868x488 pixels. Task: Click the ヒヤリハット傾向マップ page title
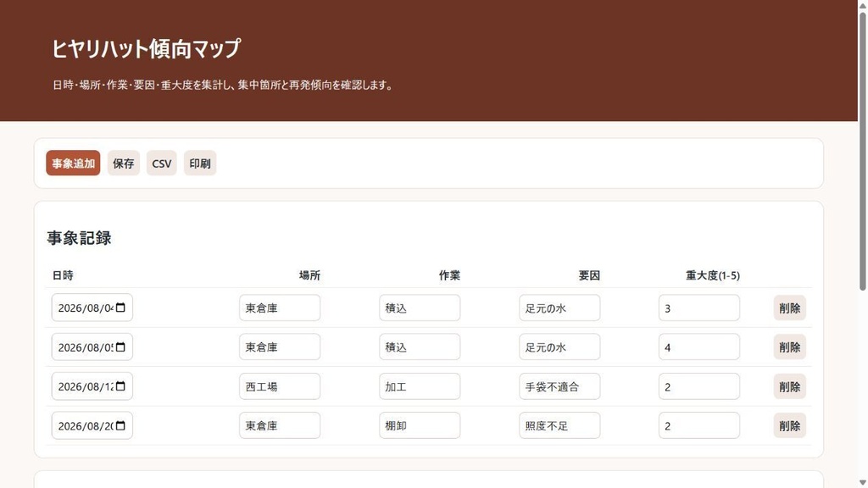coord(147,48)
